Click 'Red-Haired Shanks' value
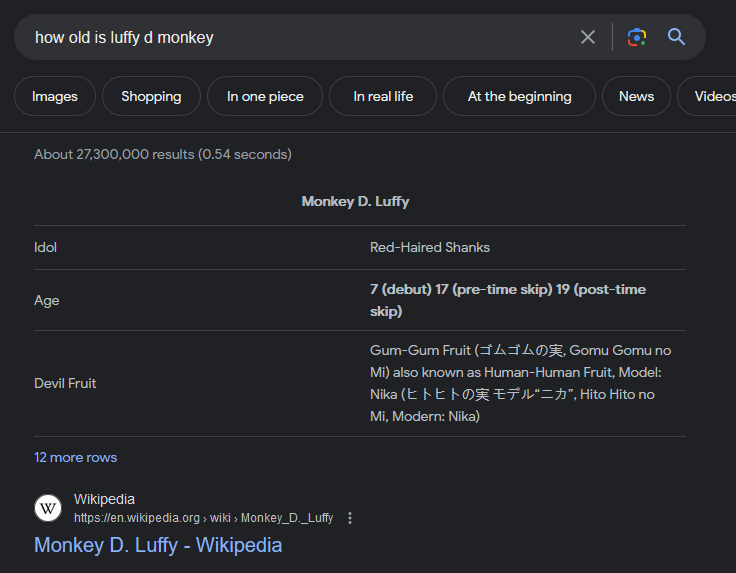This screenshot has height=573, width=736. (430, 247)
